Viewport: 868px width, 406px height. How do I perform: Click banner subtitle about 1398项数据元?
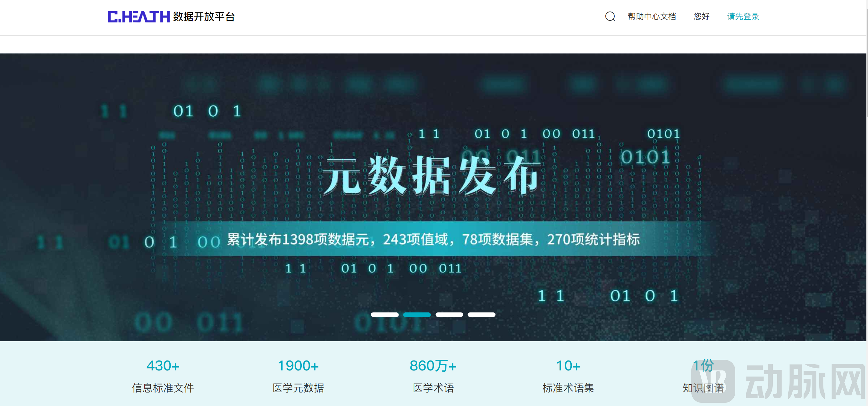[x=433, y=239]
